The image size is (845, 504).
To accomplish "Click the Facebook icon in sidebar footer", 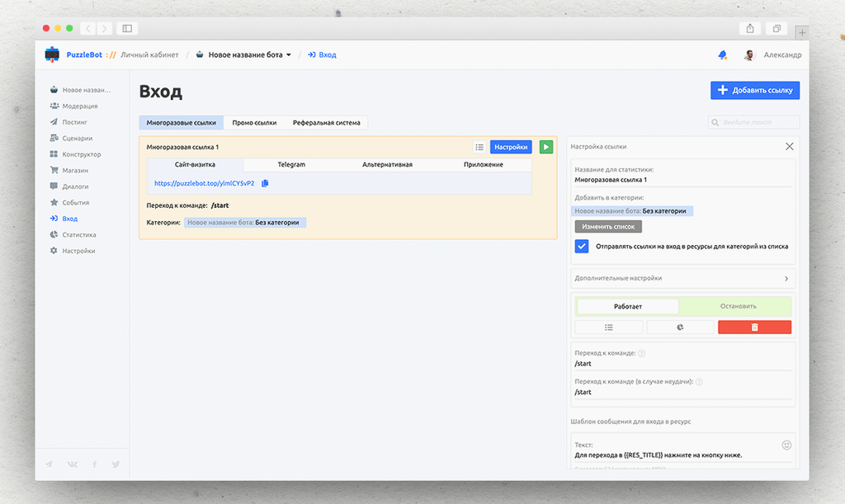I will click(x=95, y=464).
